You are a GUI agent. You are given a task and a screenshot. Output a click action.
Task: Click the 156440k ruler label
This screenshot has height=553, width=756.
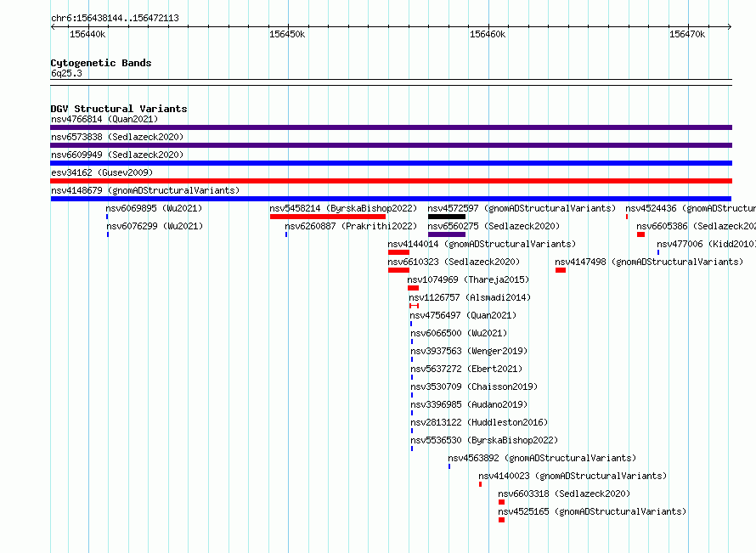[87, 34]
